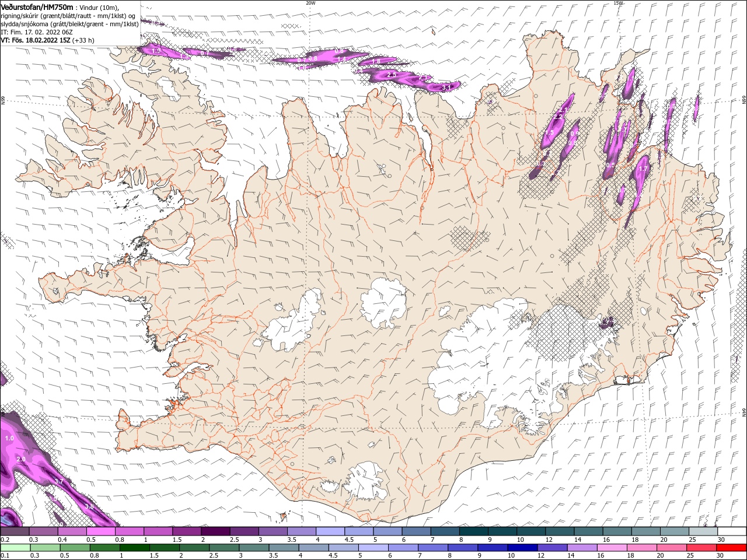Select the light pink 16–18 swatch in lower legend

click(612, 548)
